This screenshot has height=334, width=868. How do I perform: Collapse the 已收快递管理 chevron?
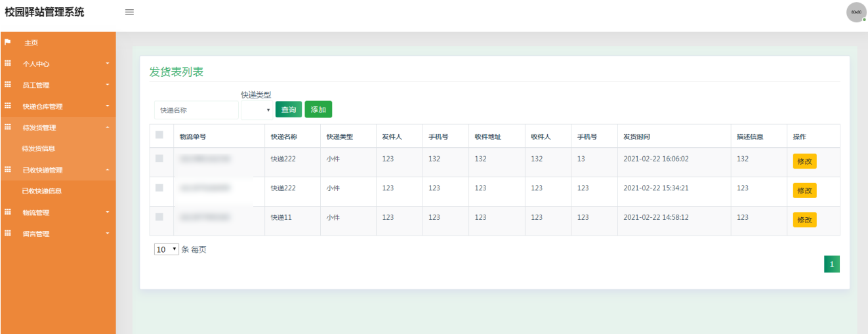[108, 170]
